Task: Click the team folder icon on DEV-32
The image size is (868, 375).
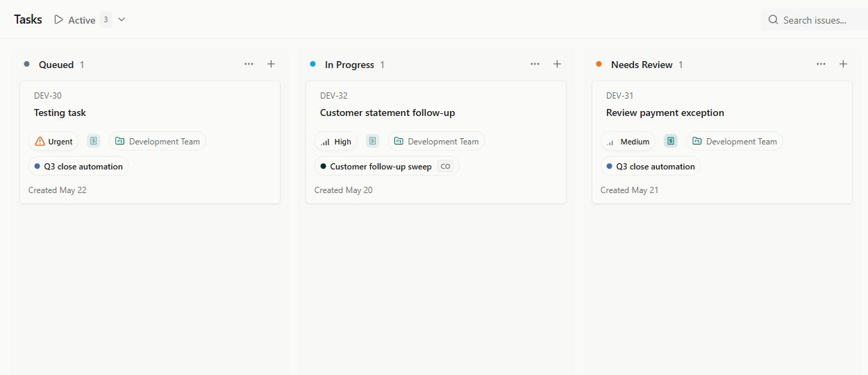Action: pyautogui.click(x=399, y=141)
